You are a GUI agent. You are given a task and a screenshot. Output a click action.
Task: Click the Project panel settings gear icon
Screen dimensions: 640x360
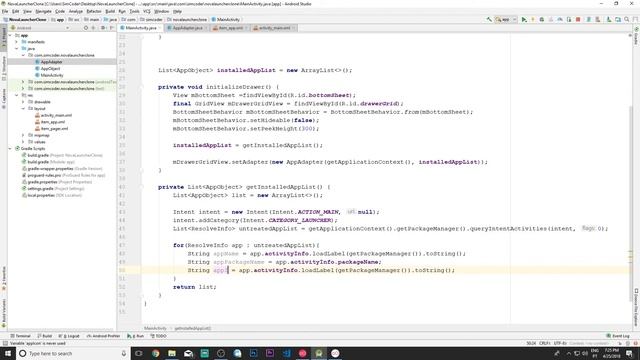coord(103,28)
